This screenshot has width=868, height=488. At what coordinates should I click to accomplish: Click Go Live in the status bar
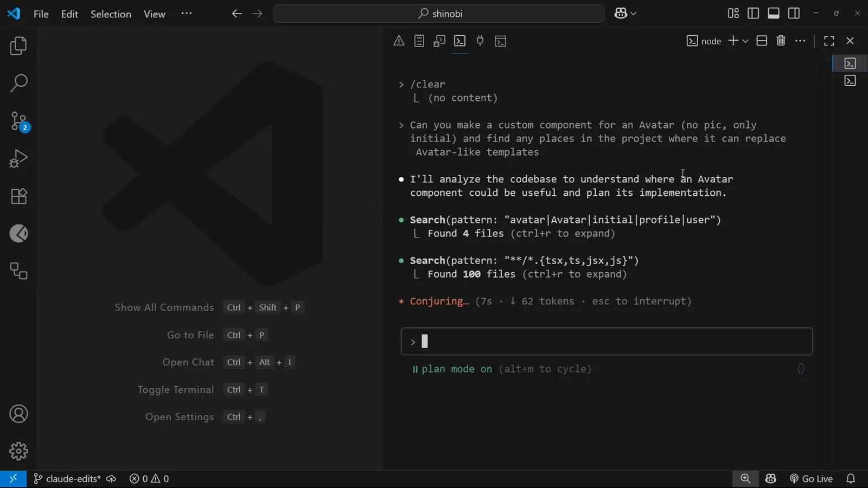tap(811, 479)
